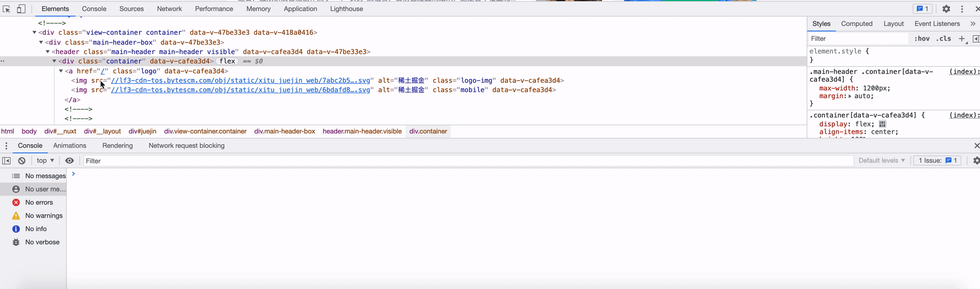Open the top JavaScript context dropdown
The height and width of the screenshot is (289, 980).
(45, 160)
